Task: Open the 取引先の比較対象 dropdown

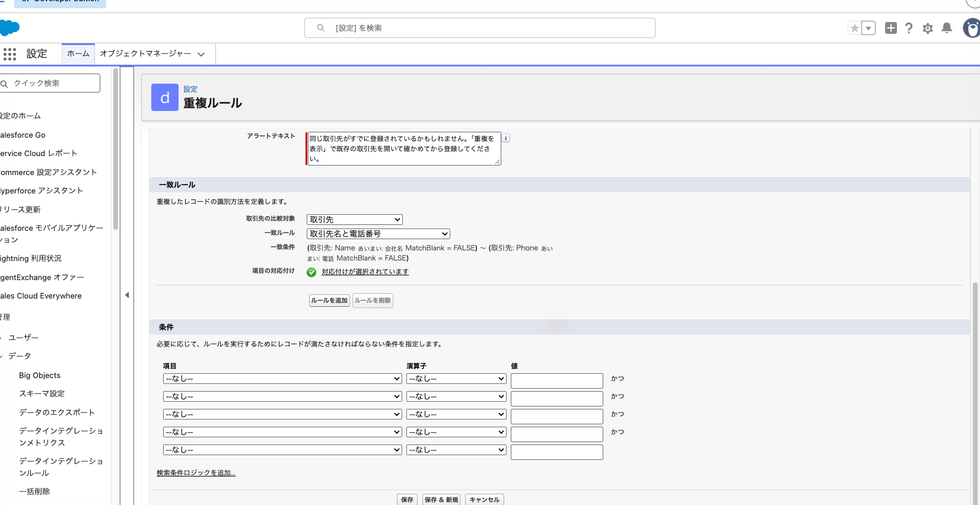Action: pyautogui.click(x=355, y=220)
